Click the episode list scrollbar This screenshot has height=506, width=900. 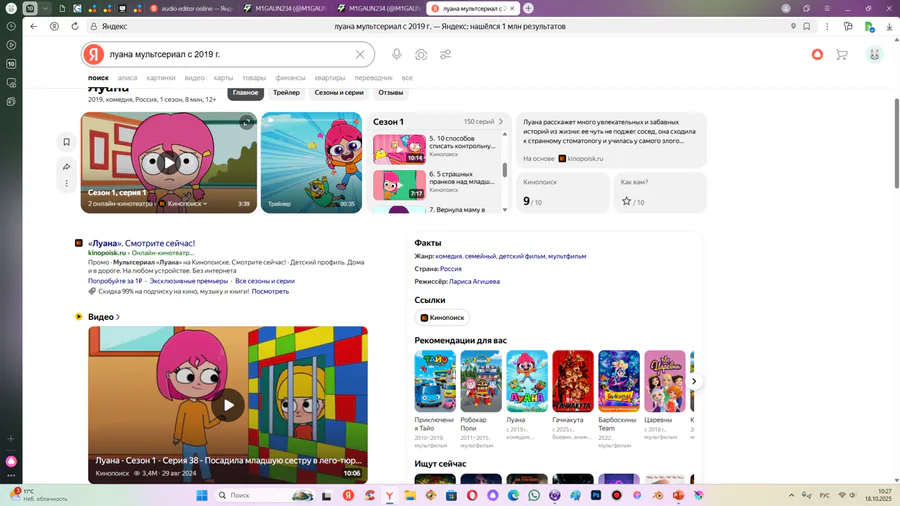pos(505,170)
